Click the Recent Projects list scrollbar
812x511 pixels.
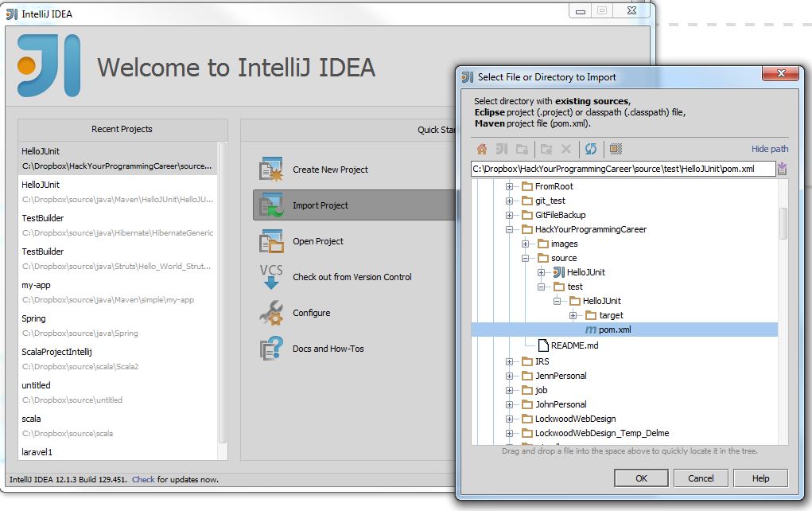[223, 293]
